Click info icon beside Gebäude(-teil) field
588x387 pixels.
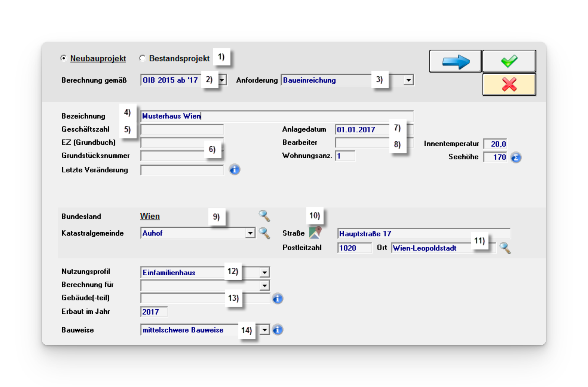tap(277, 299)
